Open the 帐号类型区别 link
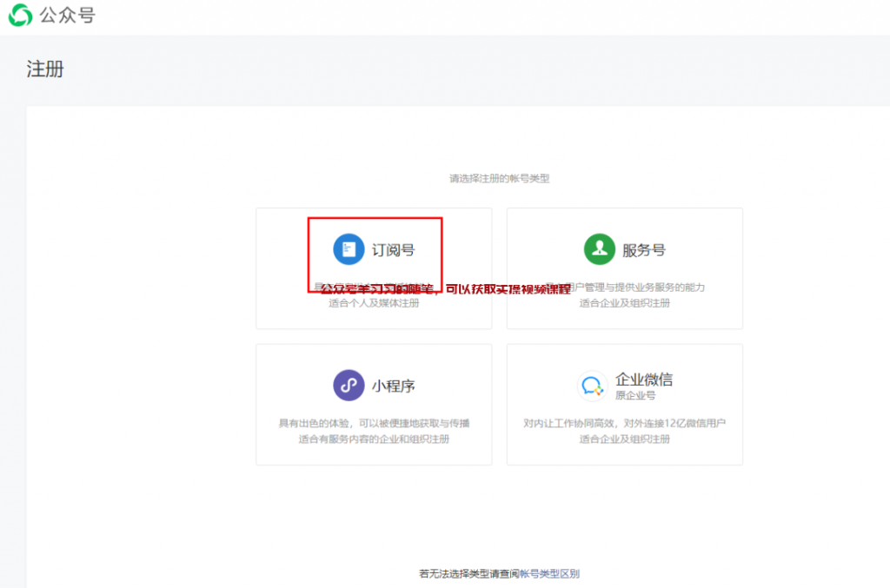This screenshot has width=890, height=588. (x=549, y=573)
